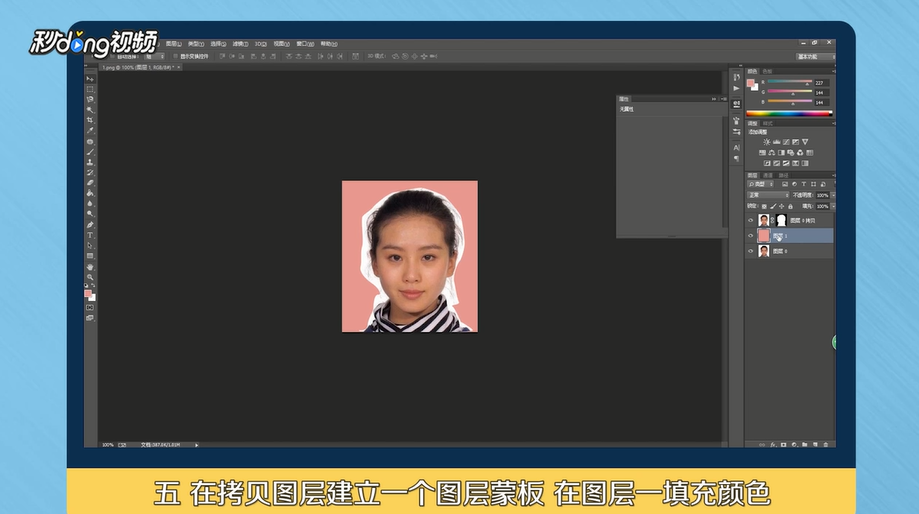This screenshot has width=919, height=514.
Task: Select the History Brush tool
Action: [90, 173]
